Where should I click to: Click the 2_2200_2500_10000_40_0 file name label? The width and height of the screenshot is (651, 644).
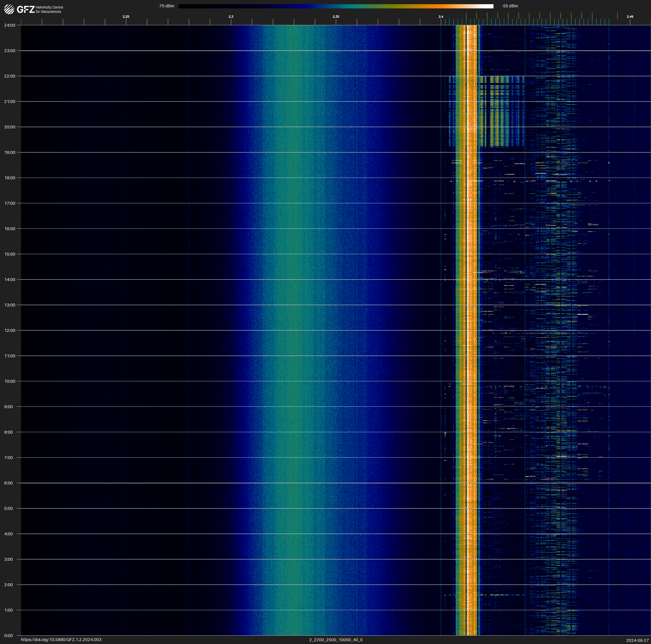coord(336,640)
